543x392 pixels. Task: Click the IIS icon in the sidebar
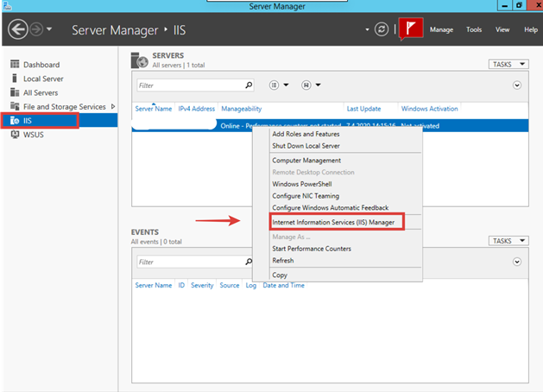[x=15, y=120]
